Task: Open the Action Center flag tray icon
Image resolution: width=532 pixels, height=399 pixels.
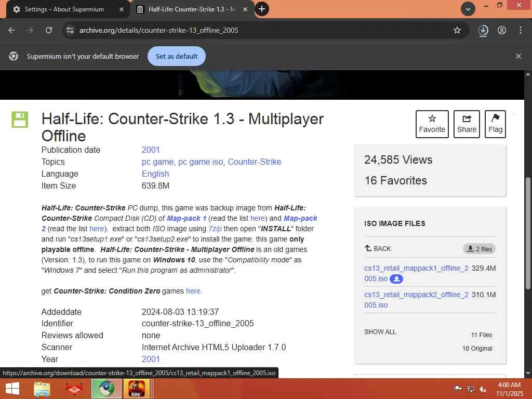Action: pos(458,389)
